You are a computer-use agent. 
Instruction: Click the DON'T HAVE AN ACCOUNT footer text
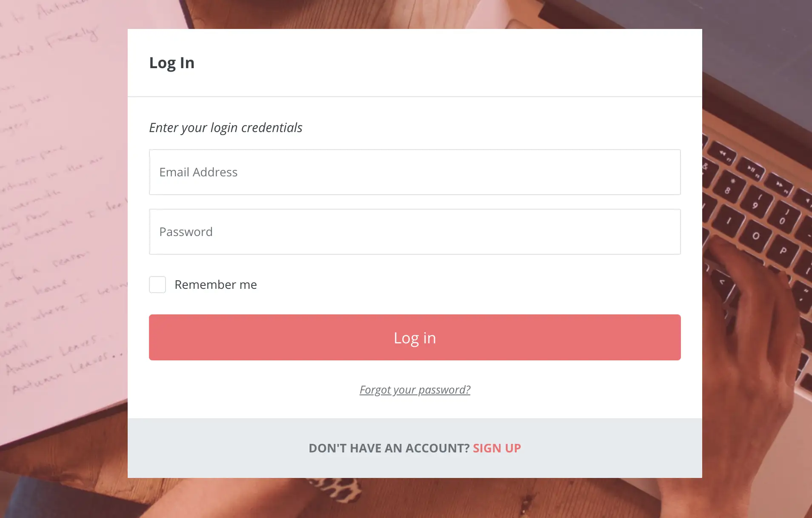tap(388, 448)
